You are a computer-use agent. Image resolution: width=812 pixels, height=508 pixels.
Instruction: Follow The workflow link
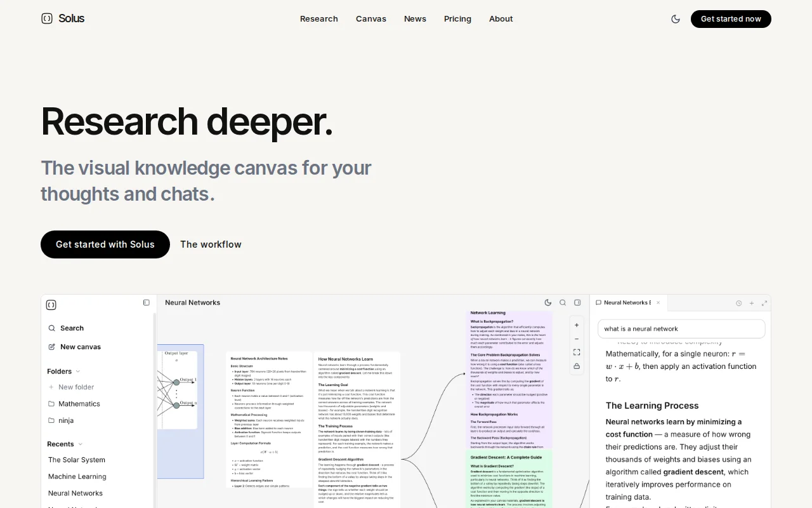[x=211, y=244]
